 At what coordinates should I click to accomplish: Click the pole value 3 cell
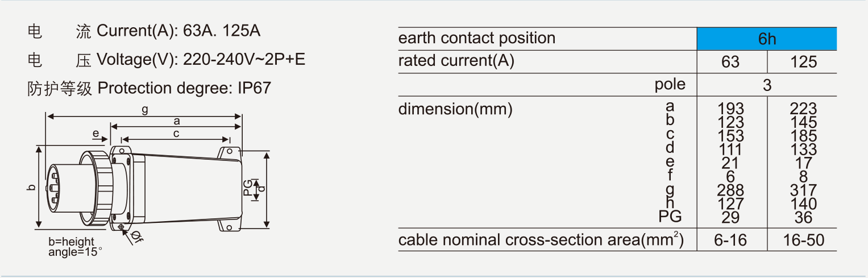[767, 85]
